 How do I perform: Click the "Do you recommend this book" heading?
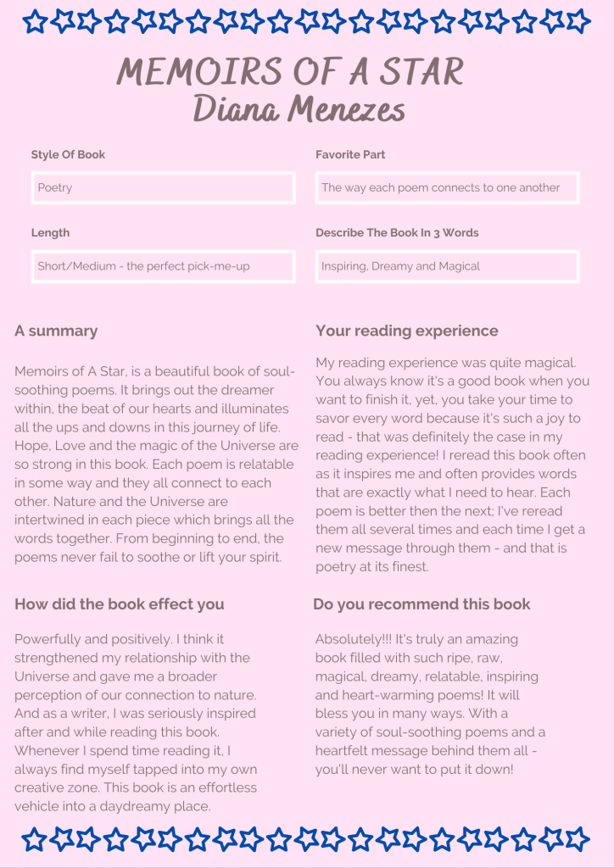pos(421,604)
